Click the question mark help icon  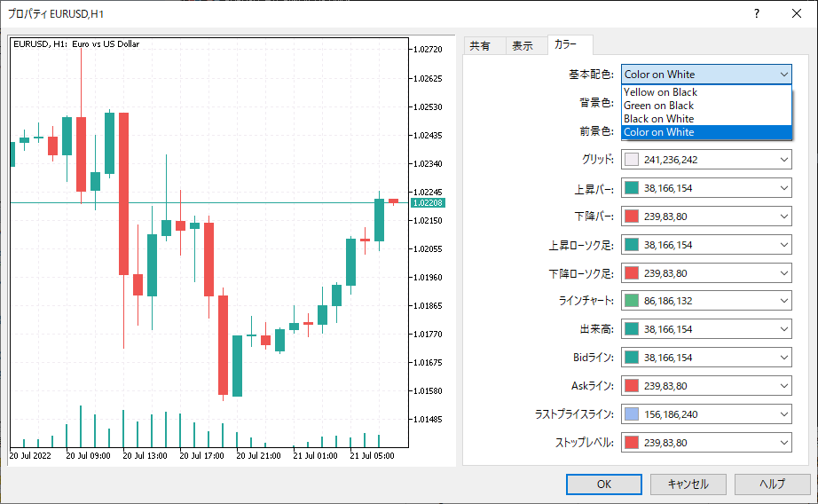[x=757, y=14]
